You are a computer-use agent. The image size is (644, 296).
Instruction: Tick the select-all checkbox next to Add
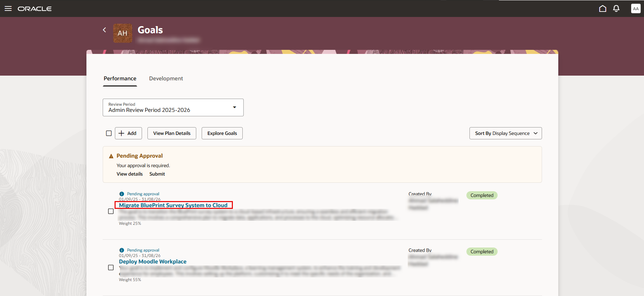pyautogui.click(x=109, y=133)
